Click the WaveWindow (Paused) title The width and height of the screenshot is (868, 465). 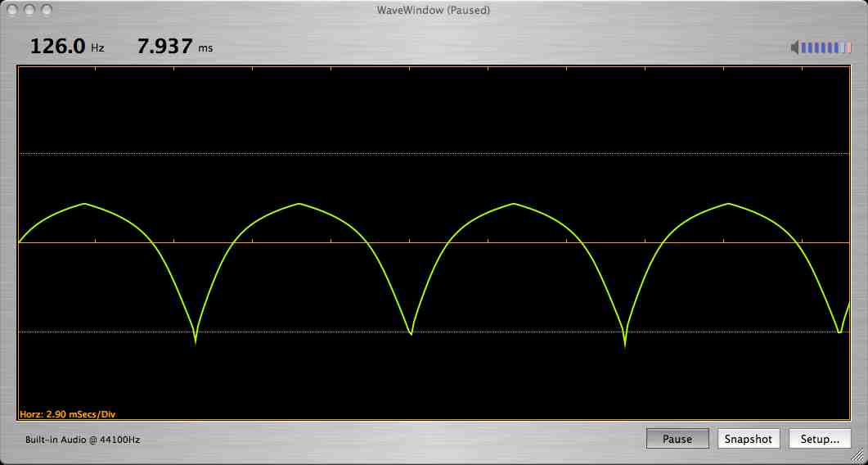pyautogui.click(x=434, y=10)
